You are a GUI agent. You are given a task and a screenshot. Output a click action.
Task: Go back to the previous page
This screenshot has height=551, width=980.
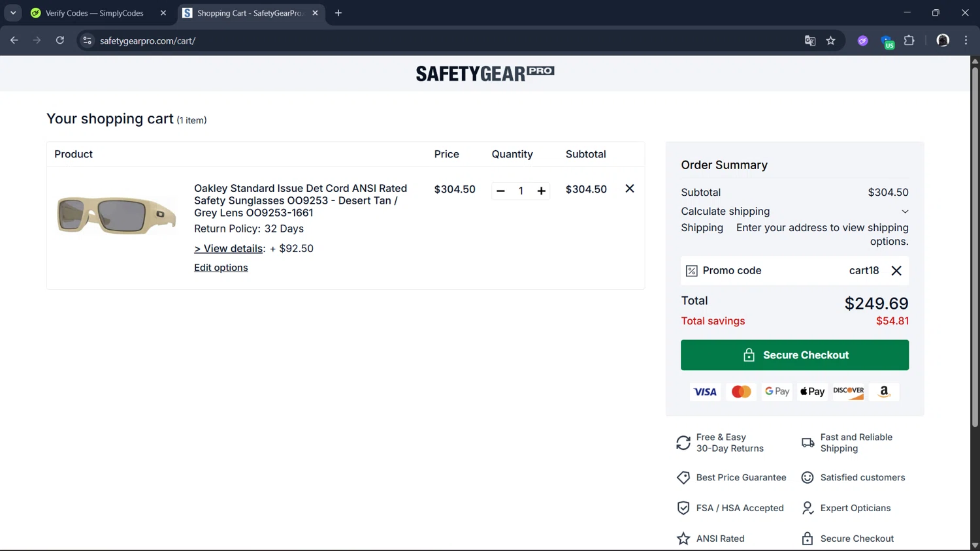(14, 40)
